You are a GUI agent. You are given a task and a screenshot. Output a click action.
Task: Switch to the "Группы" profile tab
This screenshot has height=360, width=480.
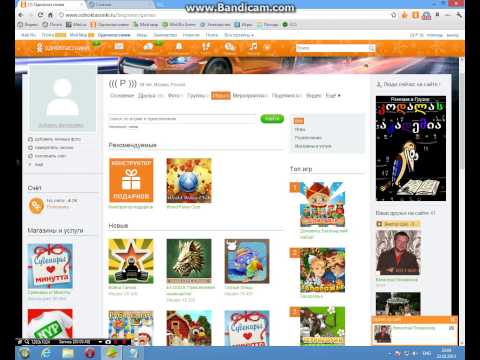coord(198,96)
